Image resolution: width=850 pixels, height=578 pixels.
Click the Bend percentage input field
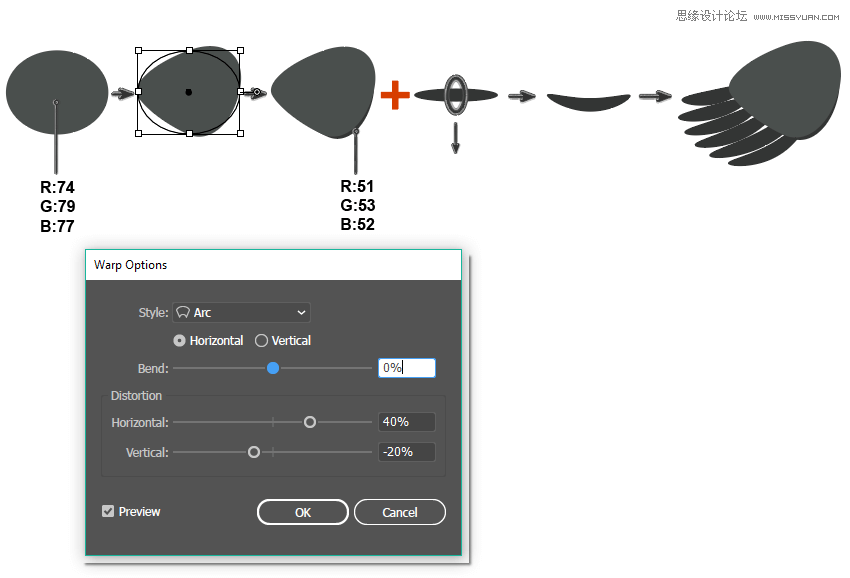tap(407, 368)
